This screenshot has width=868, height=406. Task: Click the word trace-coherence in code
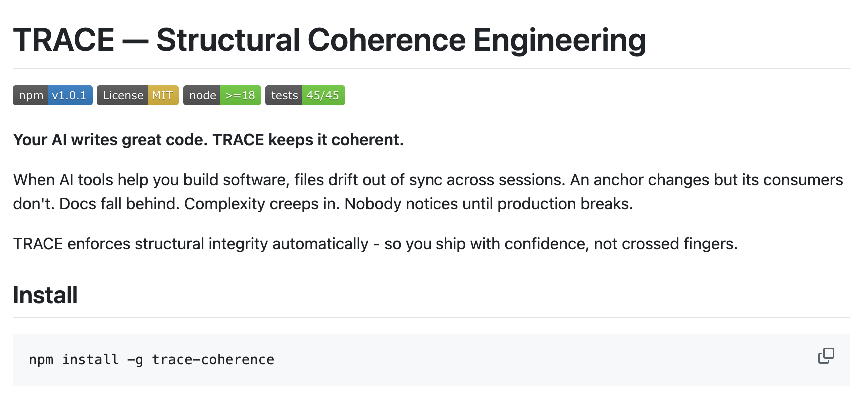click(213, 360)
